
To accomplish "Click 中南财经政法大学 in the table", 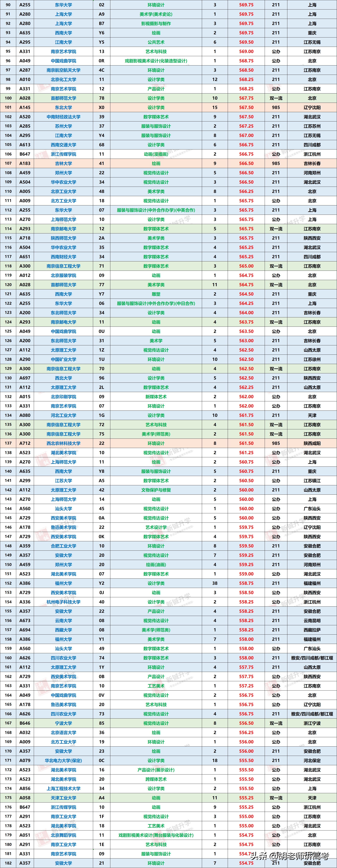I will [63, 117].
